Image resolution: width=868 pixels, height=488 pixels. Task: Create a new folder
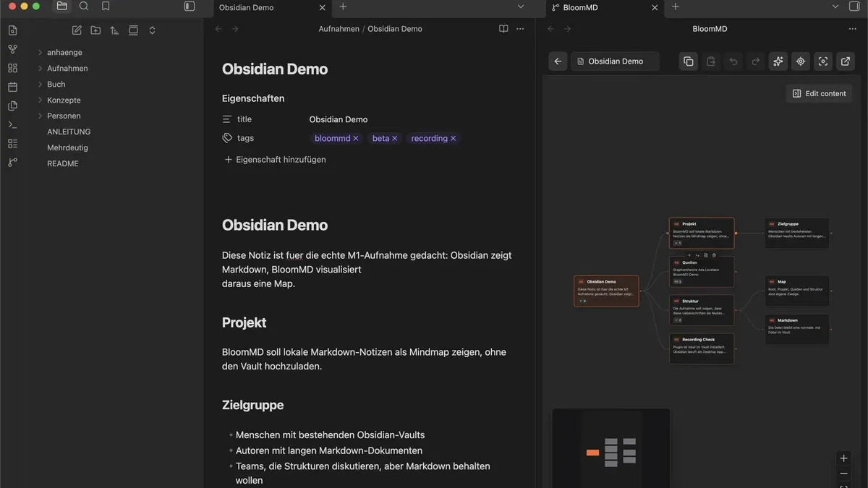point(95,30)
